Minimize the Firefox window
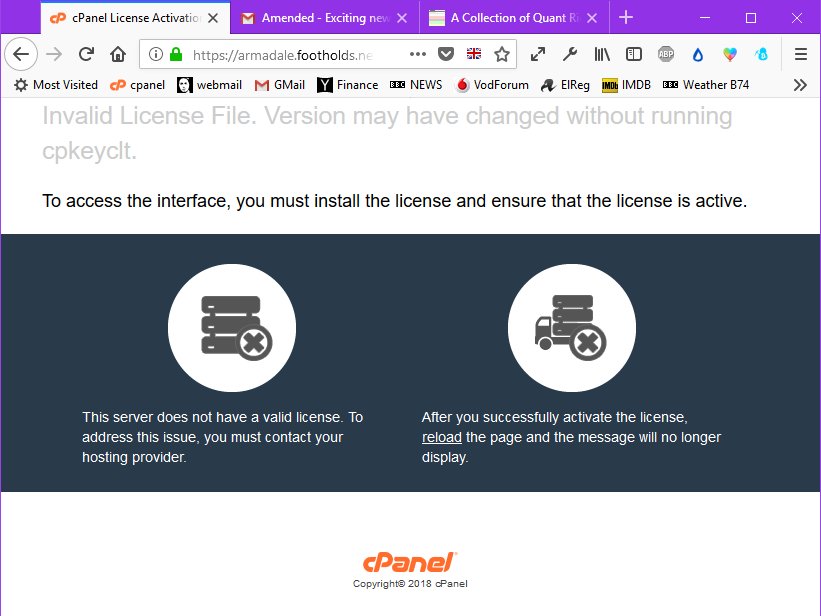This screenshot has width=821, height=616. 705,18
